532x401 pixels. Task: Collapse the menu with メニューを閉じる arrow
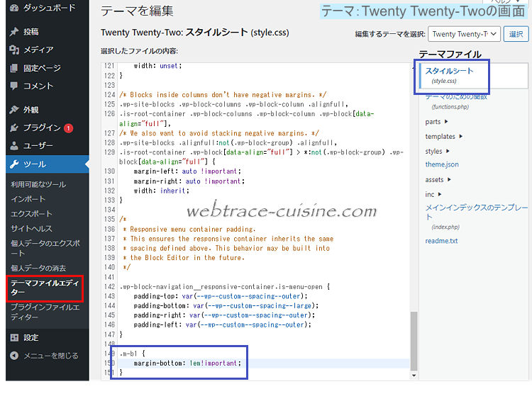point(14,356)
